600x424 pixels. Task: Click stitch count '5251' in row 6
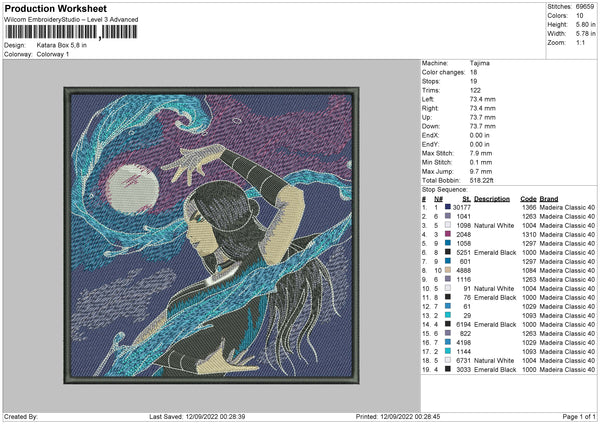click(x=463, y=253)
